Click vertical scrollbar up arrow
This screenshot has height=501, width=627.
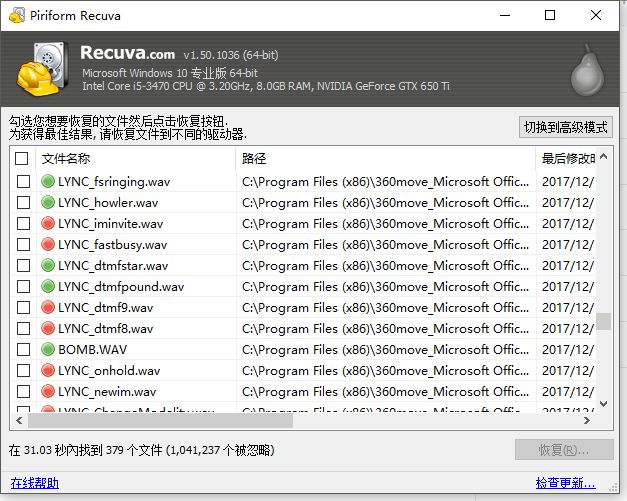click(x=604, y=157)
